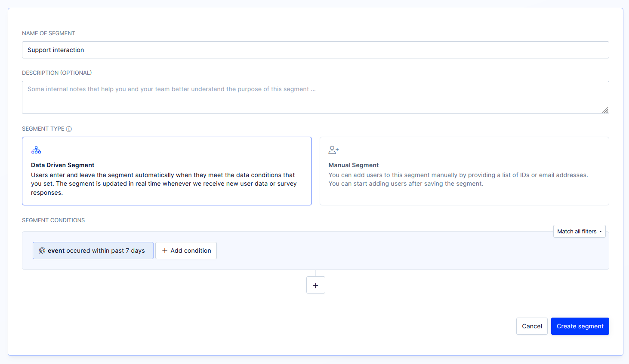Click the target icon inside the event condition chip
The image size is (629, 364).
coord(42,250)
